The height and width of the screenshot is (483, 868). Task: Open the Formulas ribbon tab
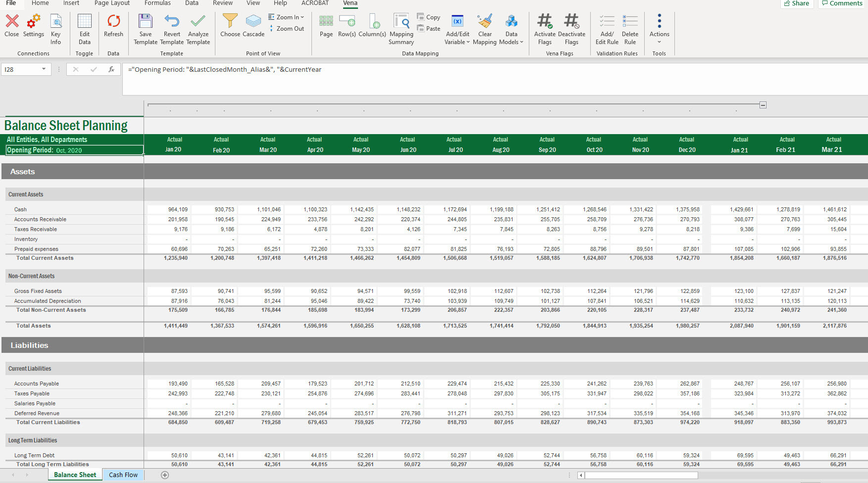pyautogui.click(x=157, y=3)
